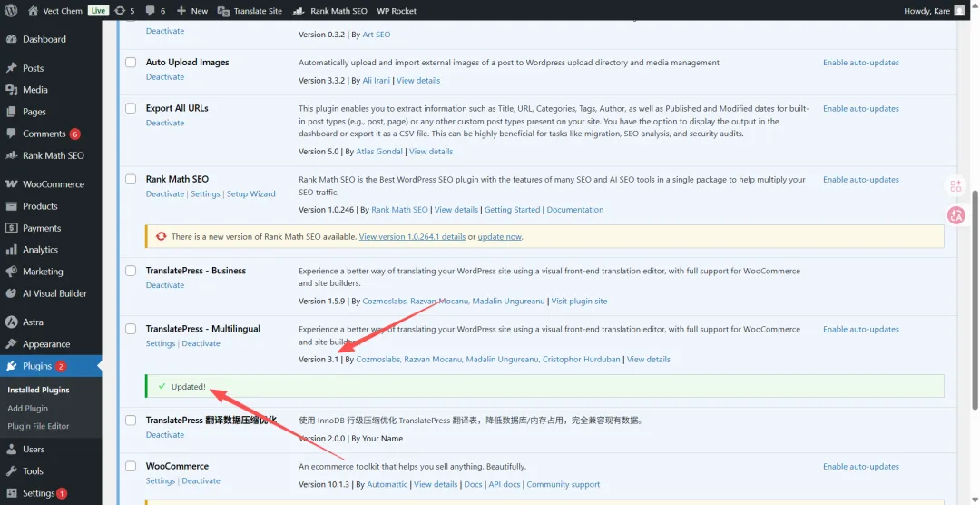Click the Media icon in sidebar
Screen dimensions: 980x505
11,90
